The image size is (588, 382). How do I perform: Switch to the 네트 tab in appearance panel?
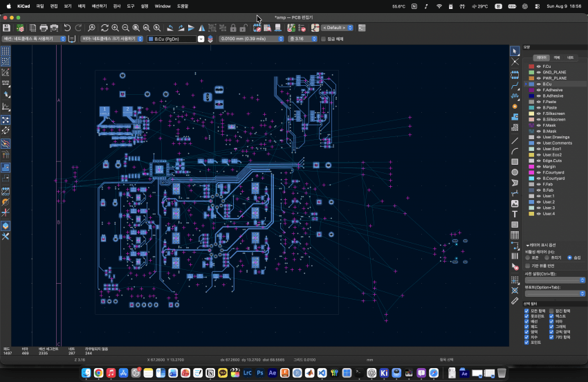571,58
